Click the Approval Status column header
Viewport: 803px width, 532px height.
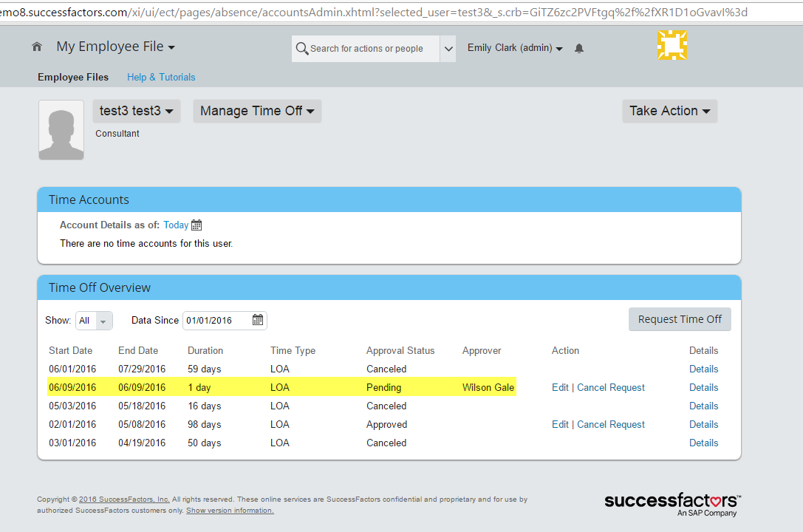[x=400, y=351]
